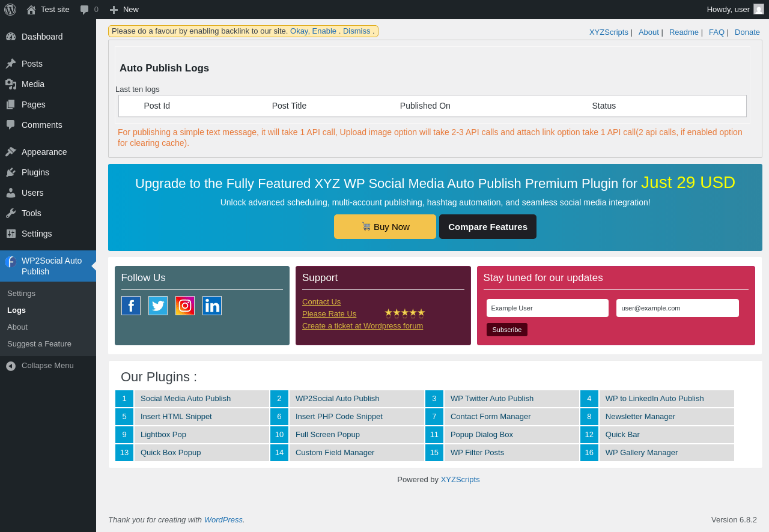Click the Subscribe button

[x=507, y=330]
